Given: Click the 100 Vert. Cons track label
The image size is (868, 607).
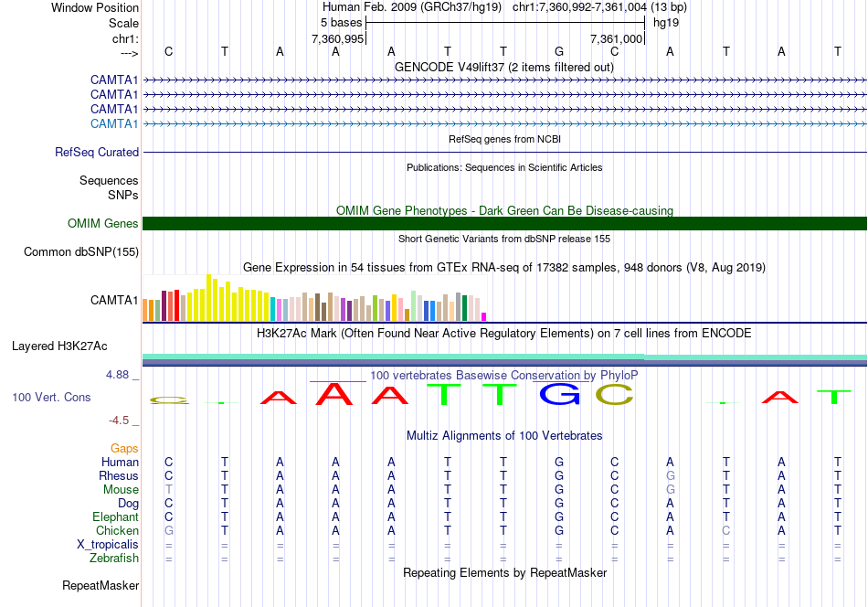Looking at the screenshot, I should (51, 397).
